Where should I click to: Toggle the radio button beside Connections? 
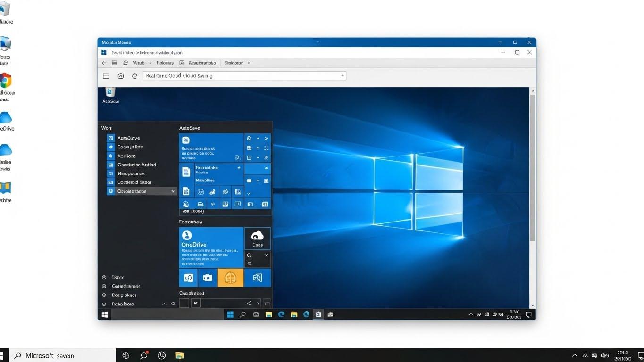pos(104,286)
